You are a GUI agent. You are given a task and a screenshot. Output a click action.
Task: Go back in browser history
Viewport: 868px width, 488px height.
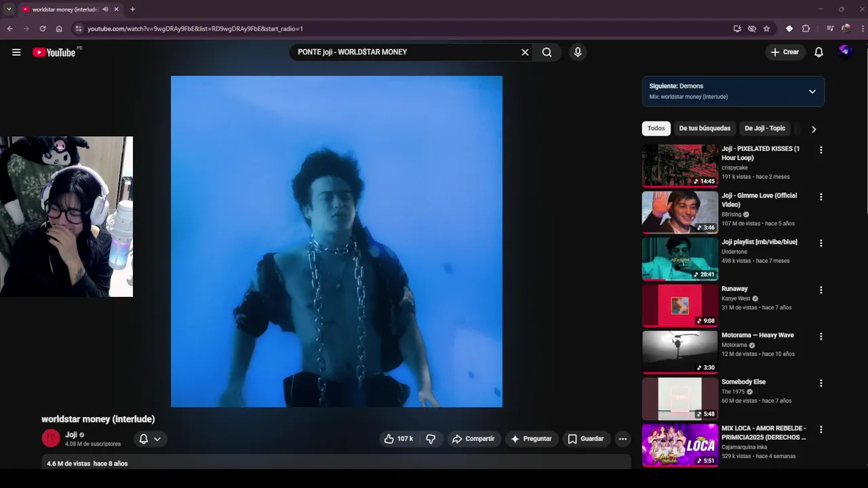10,28
